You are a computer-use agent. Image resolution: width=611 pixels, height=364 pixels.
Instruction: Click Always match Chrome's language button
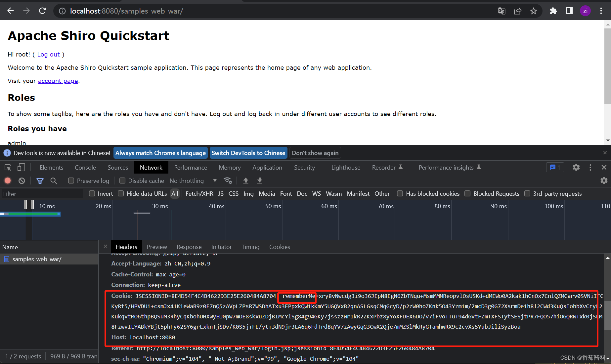(x=160, y=153)
